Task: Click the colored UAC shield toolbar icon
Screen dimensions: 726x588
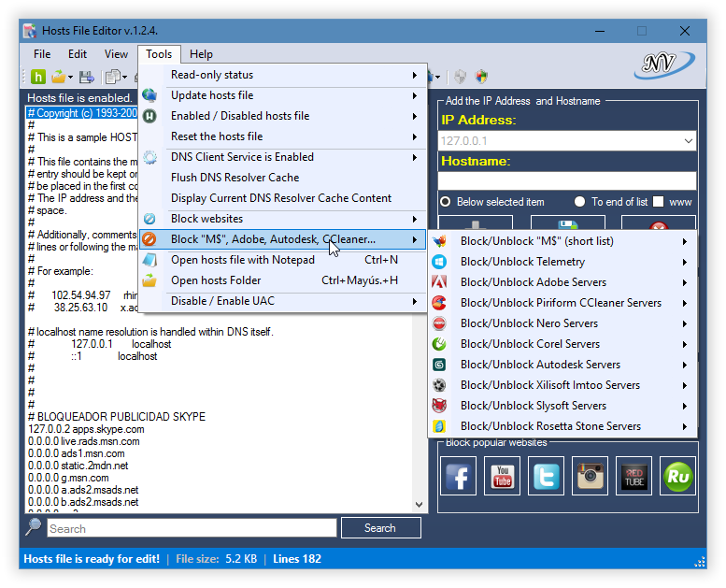Action: click(481, 77)
